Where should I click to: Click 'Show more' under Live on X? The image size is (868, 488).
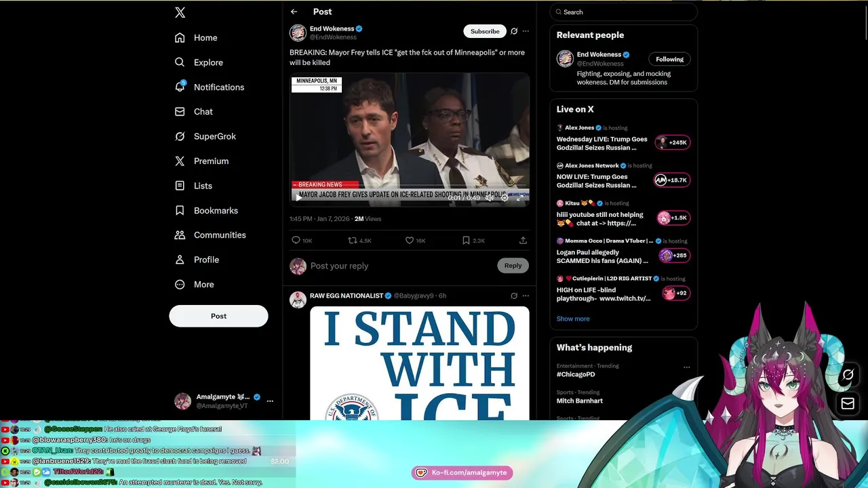(x=573, y=319)
